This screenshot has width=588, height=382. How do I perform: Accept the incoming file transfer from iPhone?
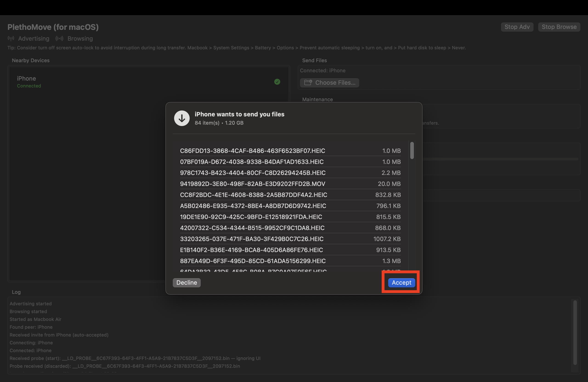(x=401, y=283)
